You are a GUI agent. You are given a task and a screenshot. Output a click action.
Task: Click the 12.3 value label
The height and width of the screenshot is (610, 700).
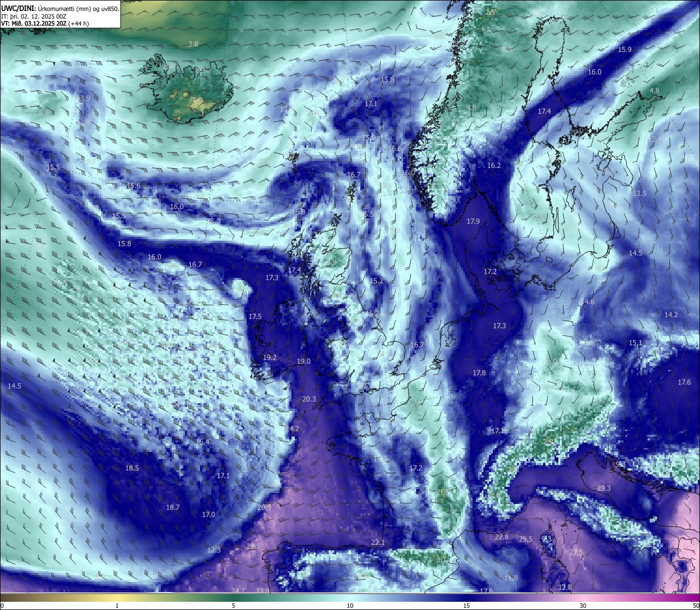tap(214, 550)
